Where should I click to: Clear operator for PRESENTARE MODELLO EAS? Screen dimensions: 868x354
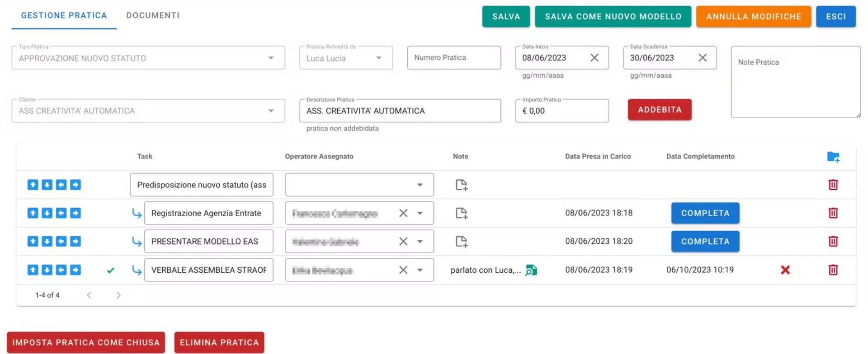403,242
